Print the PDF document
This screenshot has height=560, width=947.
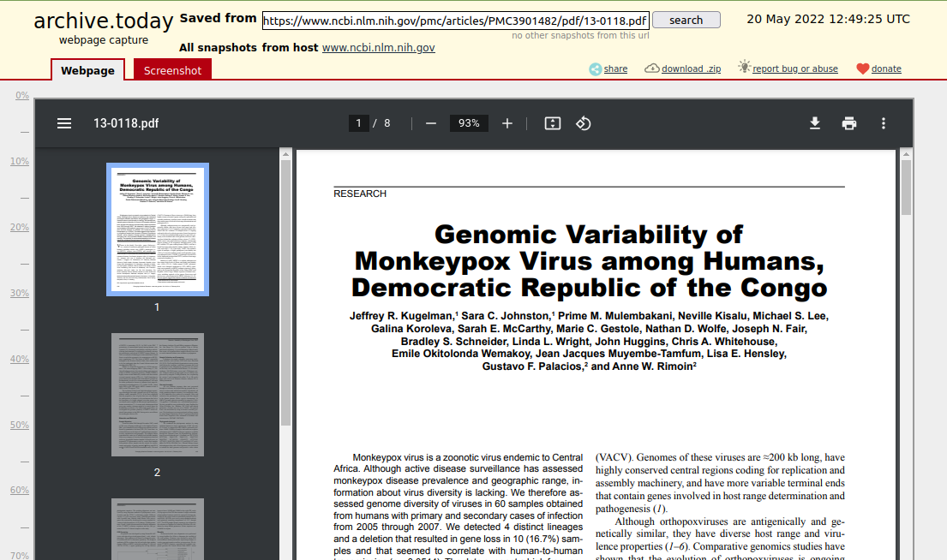coord(849,123)
